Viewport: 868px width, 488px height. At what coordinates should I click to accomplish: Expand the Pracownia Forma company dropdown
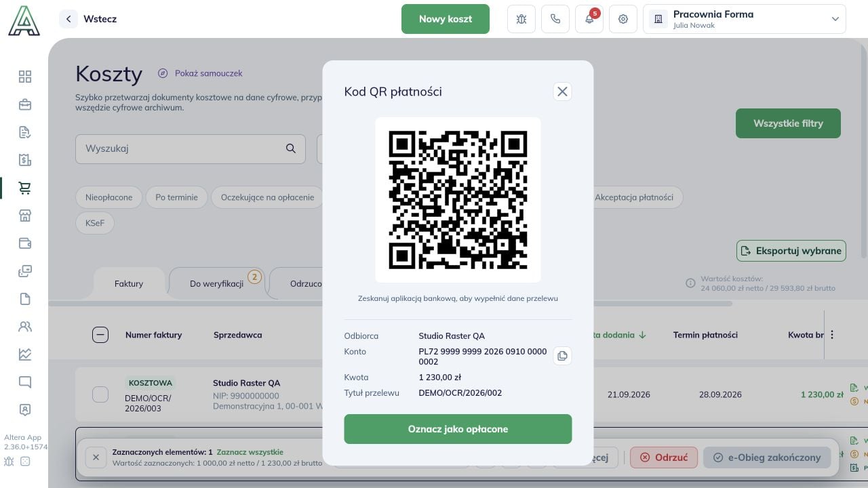click(x=745, y=19)
